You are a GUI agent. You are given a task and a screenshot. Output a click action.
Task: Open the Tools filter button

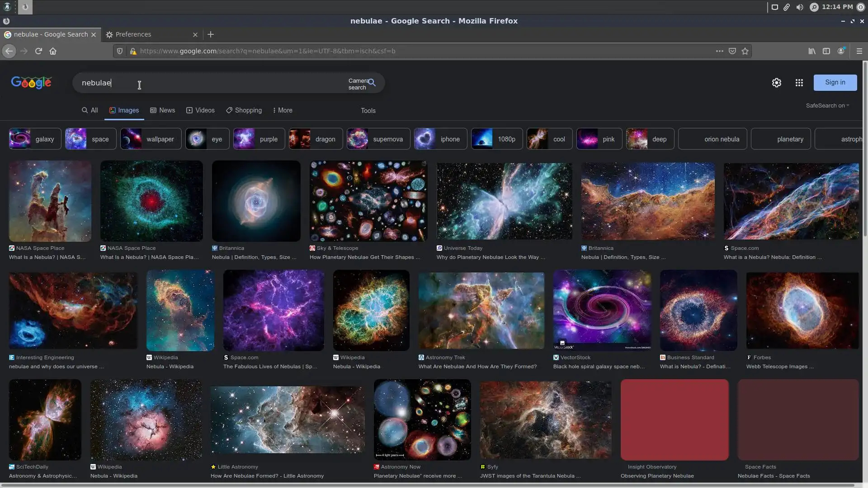368,111
